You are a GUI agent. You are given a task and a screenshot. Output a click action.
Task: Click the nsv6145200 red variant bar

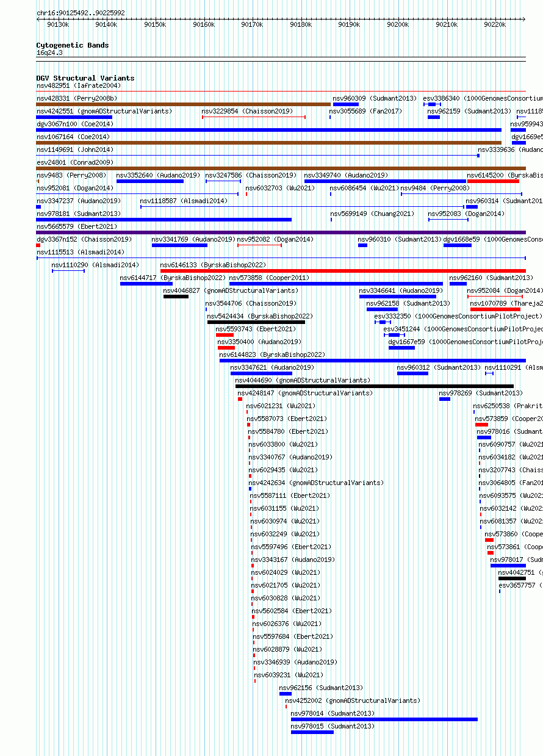[x=493, y=181]
